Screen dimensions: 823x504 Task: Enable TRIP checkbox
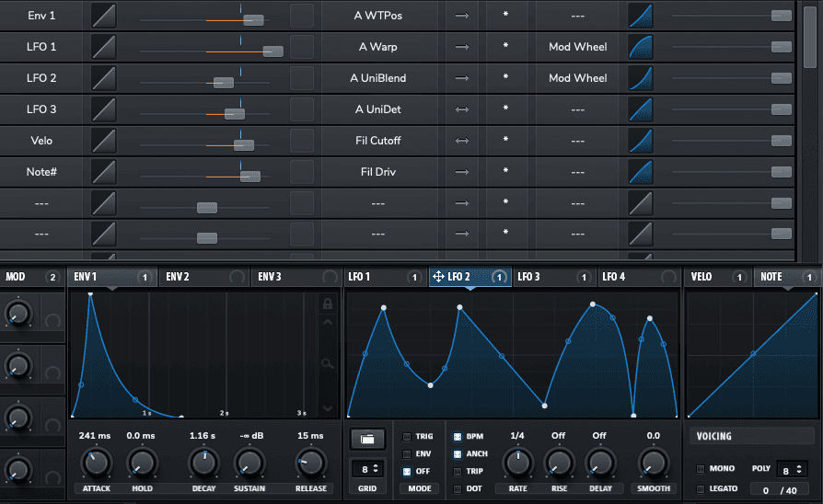point(458,472)
